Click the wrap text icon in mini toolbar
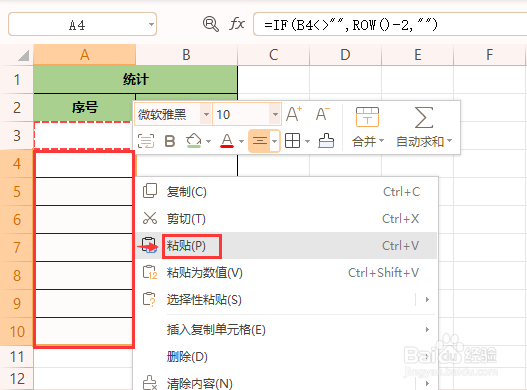Image resolution: width=527 pixels, height=390 pixels. pyautogui.click(x=146, y=141)
